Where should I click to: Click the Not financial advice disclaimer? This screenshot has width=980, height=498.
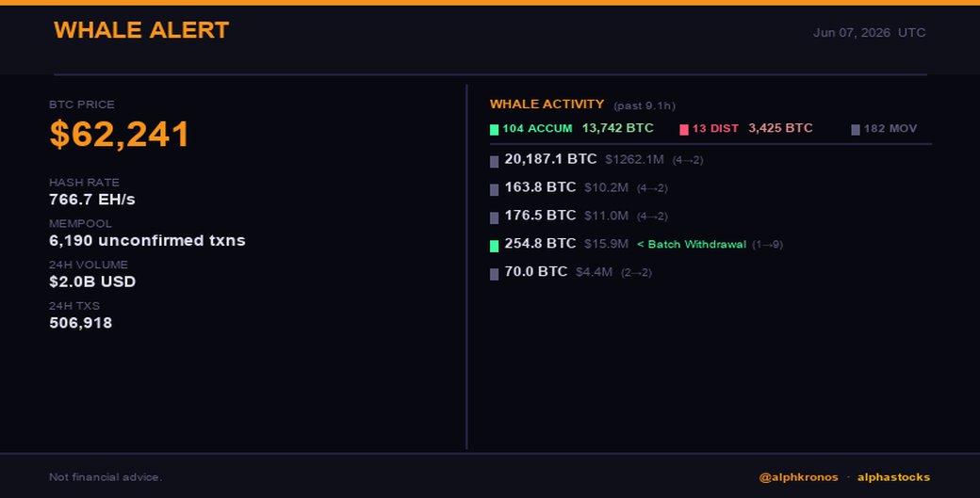pos(106,476)
